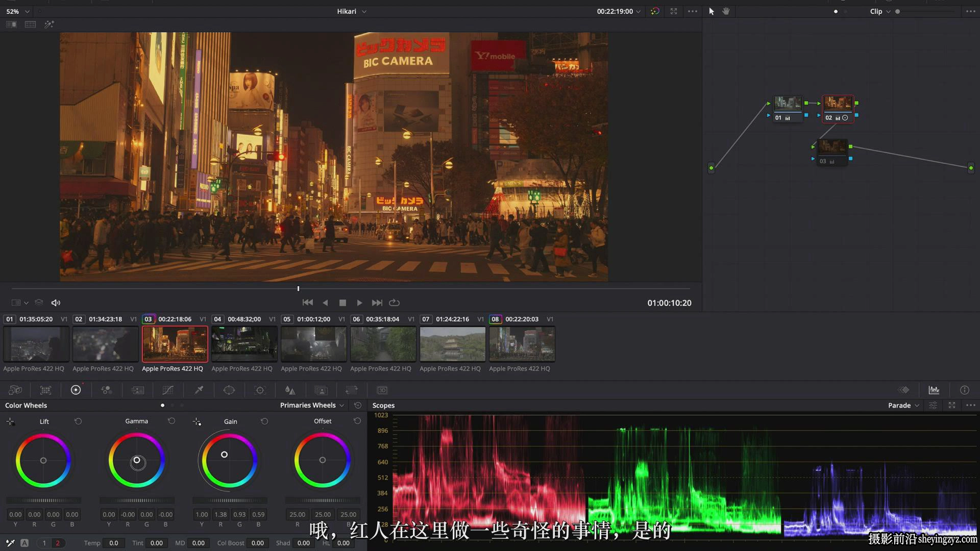Viewport: 980px width, 551px height.
Task: Open the Curves palette
Action: (168, 390)
